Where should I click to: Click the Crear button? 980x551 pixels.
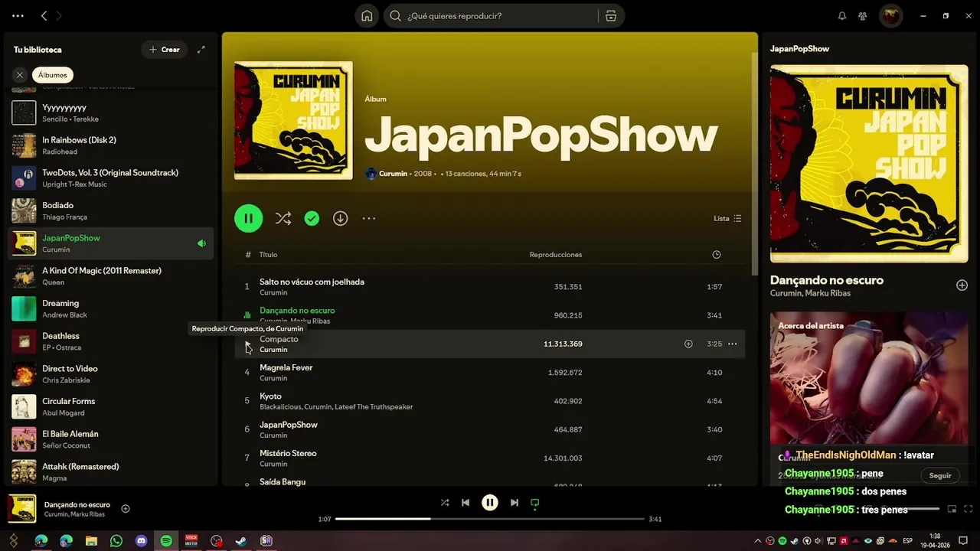click(x=164, y=50)
